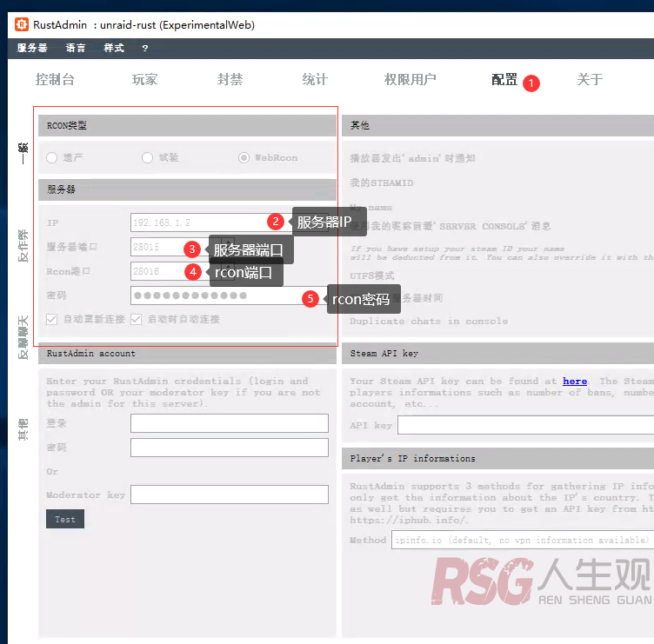Open the 样式 menu

click(x=114, y=48)
